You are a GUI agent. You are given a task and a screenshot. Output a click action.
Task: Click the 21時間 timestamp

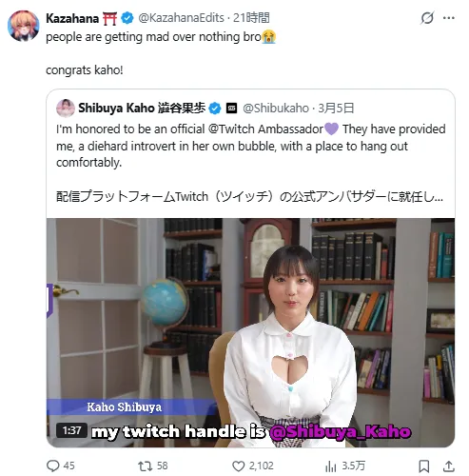pyautogui.click(x=251, y=18)
